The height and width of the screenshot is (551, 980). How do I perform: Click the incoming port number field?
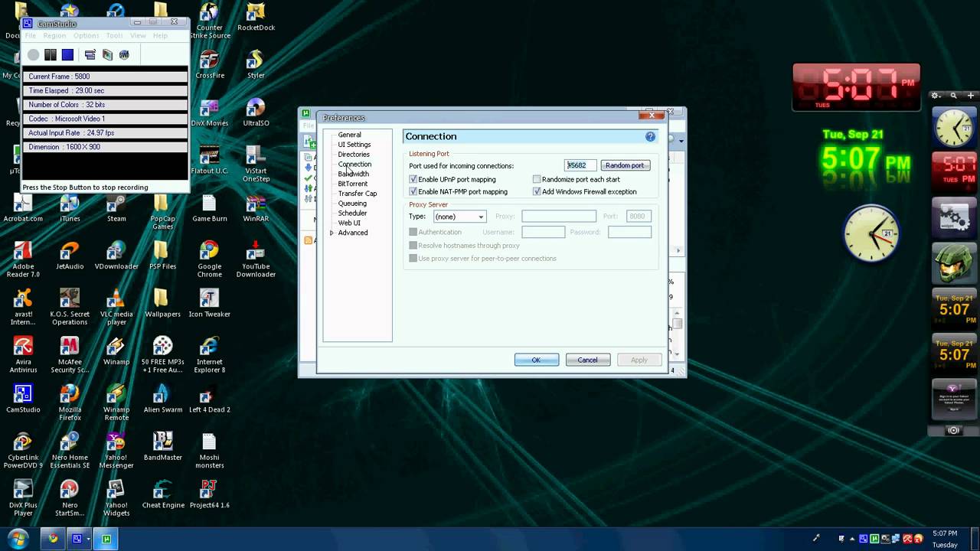point(580,165)
